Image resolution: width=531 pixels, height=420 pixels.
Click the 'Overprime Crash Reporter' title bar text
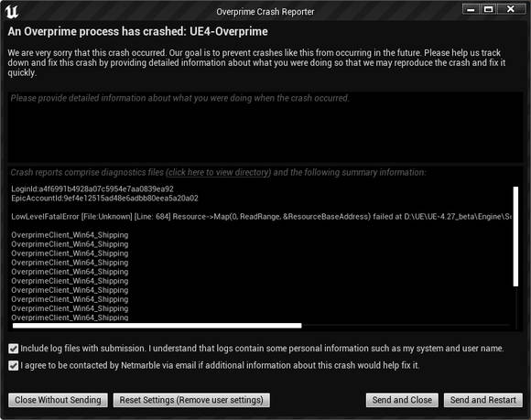[x=265, y=12]
